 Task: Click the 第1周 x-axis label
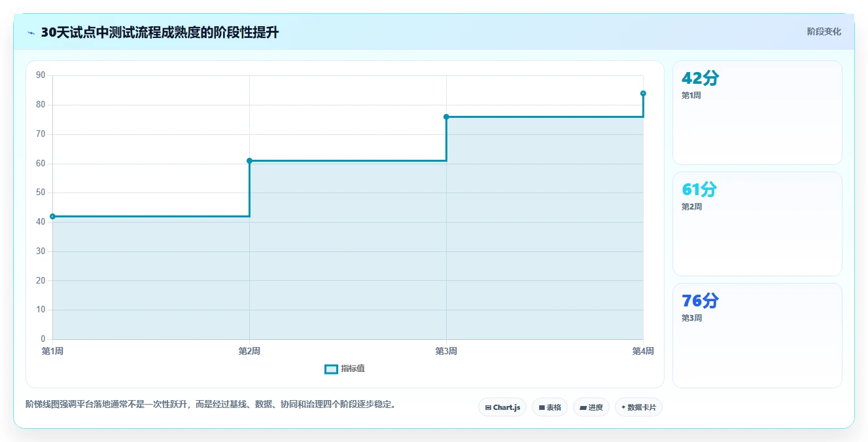[52, 352]
